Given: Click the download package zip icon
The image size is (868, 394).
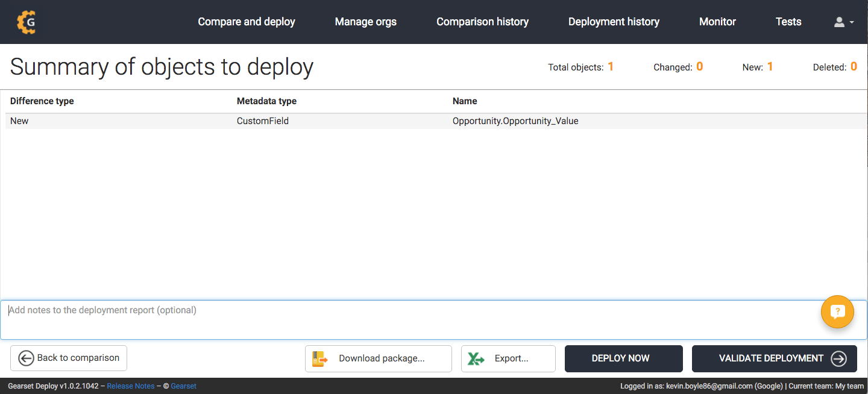Looking at the screenshot, I should (319, 359).
